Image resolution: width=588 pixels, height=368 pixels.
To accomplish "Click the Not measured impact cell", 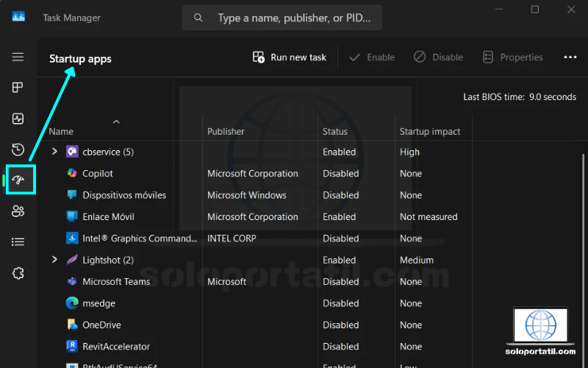I will [x=429, y=216].
